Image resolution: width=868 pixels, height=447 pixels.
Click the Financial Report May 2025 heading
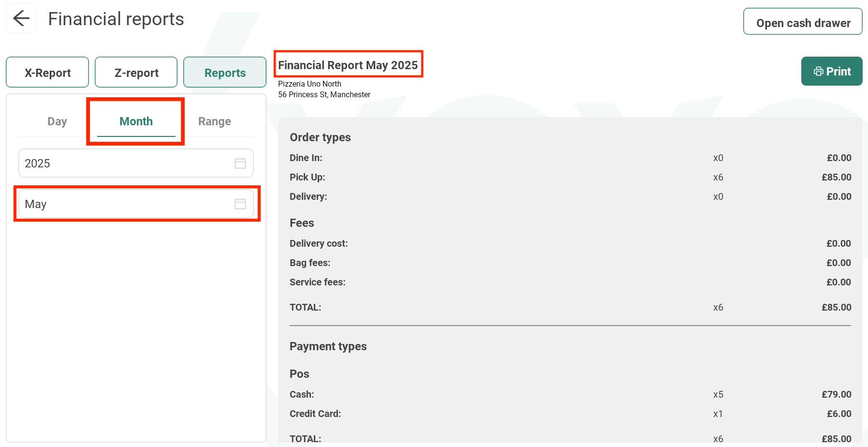pyautogui.click(x=348, y=65)
